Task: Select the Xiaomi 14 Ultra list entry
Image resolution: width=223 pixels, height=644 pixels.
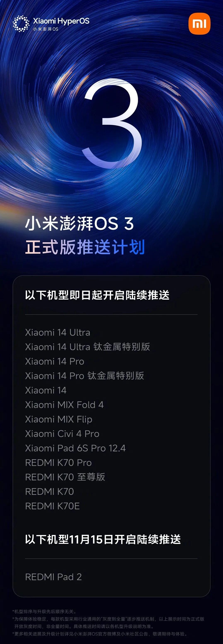Action: tap(58, 333)
